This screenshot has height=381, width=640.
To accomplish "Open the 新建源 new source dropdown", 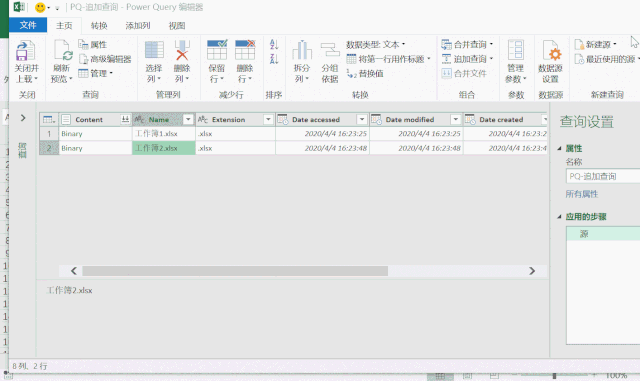I will tap(596, 45).
